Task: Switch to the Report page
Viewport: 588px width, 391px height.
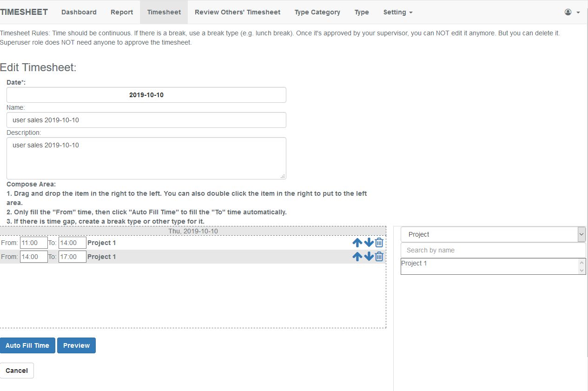Action: [122, 12]
